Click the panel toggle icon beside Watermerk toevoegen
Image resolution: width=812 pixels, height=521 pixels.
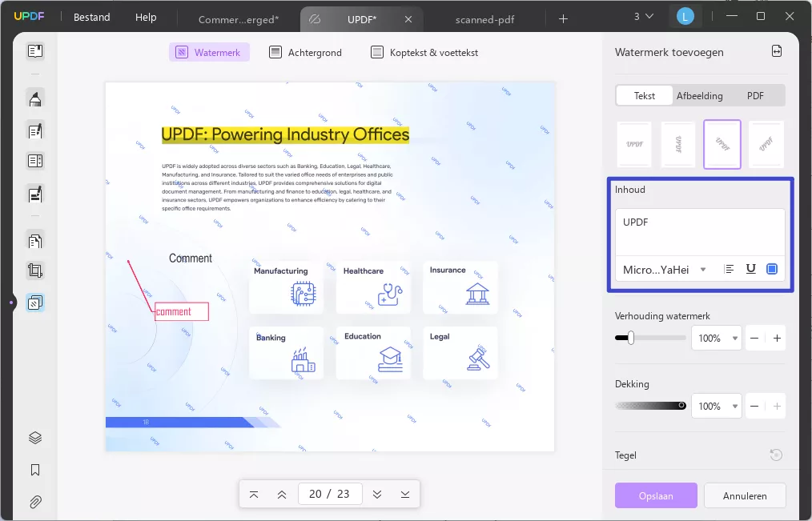click(x=776, y=51)
